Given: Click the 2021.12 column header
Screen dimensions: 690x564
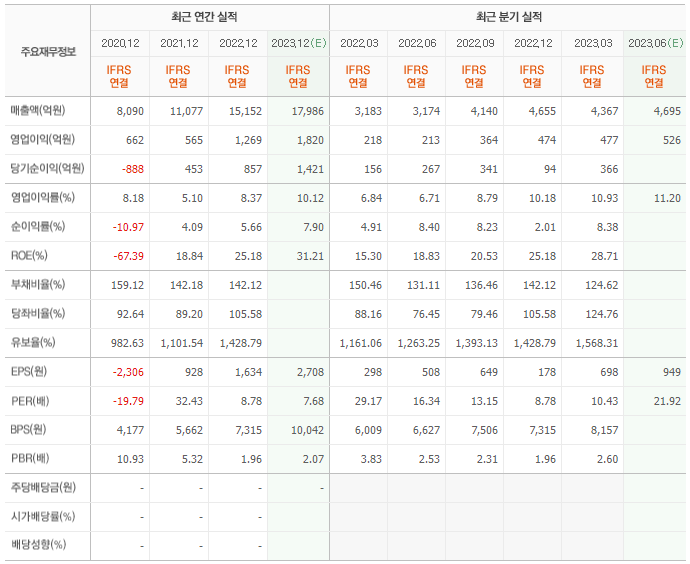Looking at the screenshot, I should (179, 43).
